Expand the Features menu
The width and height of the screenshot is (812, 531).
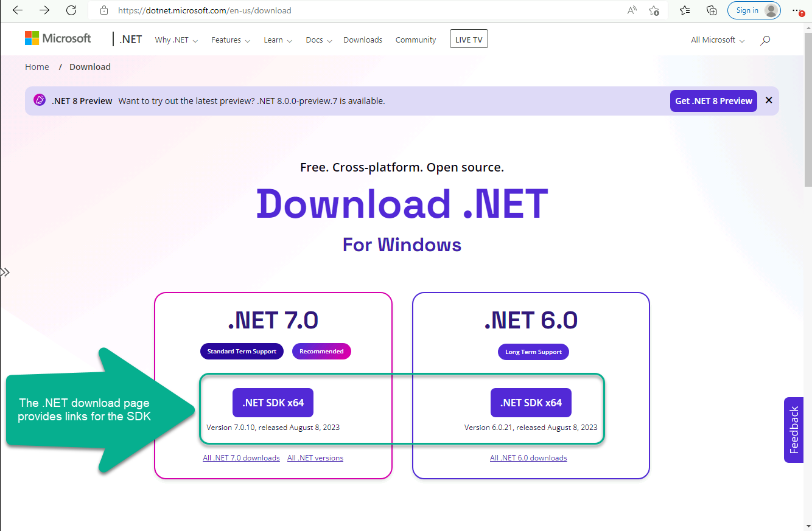231,40
